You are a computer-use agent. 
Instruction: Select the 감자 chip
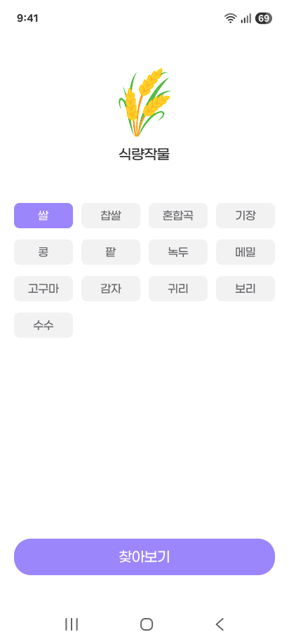coord(111,289)
